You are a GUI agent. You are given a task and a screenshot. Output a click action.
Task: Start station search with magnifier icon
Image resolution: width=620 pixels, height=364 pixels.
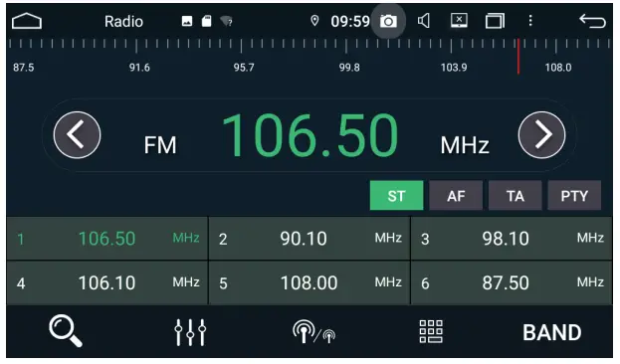66,331
